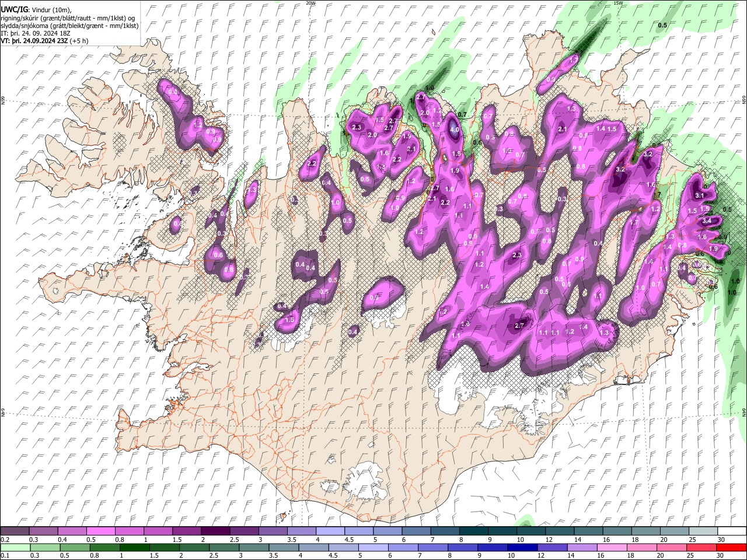The width and height of the screenshot is (747, 560).
Task: Click the white swatch labeled 30 in the upper legend
Action: click(x=732, y=531)
